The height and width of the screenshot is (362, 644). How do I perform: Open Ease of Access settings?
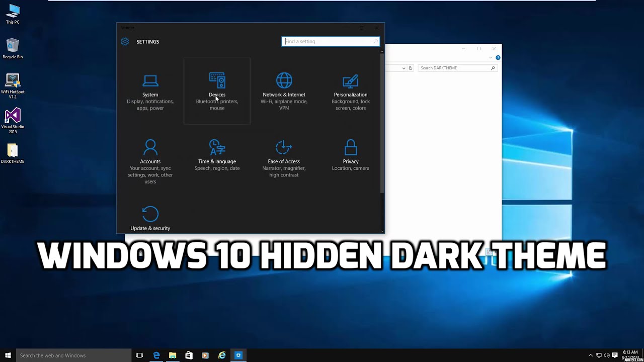click(x=284, y=158)
